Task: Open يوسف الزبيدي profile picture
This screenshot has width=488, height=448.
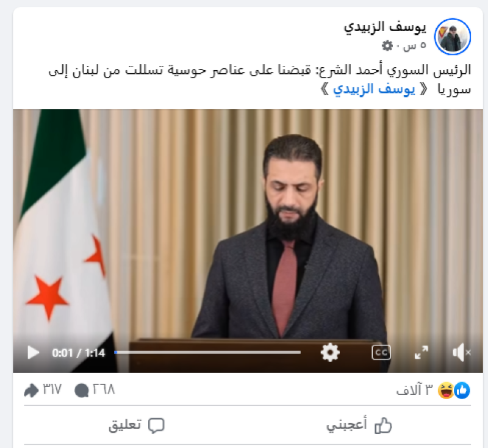Action: (x=453, y=37)
